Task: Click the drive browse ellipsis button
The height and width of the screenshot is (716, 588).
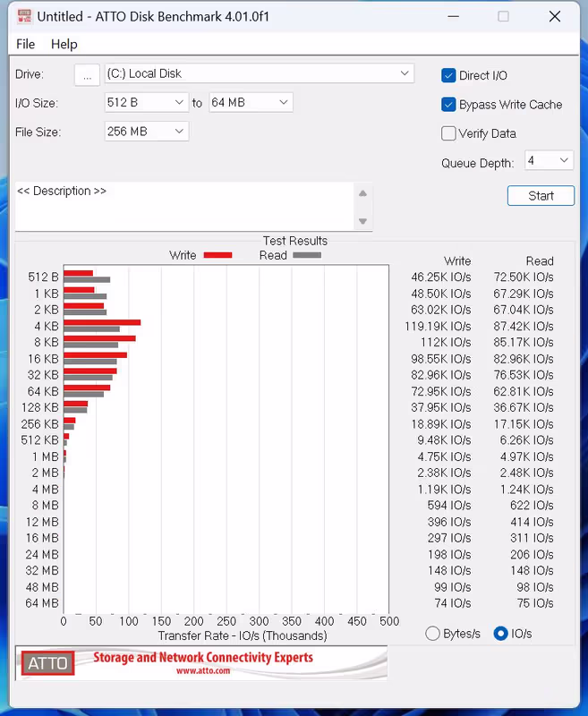Action: 87,75
